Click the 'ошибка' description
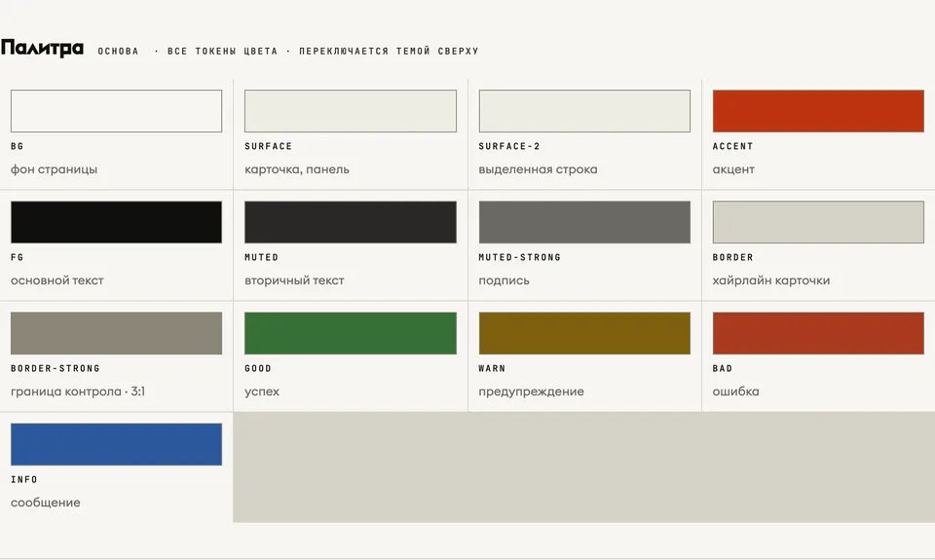935x560 pixels. pyautogui.click(x=736, y=392)
